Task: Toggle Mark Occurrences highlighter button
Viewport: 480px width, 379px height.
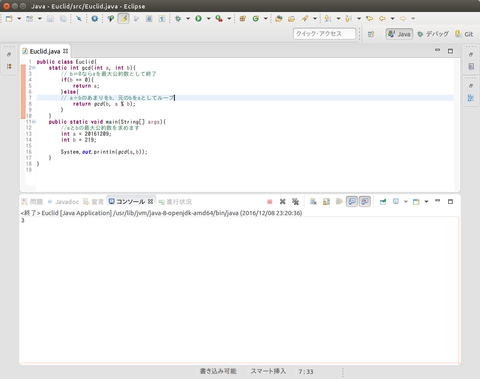Action: pos(123,19)
